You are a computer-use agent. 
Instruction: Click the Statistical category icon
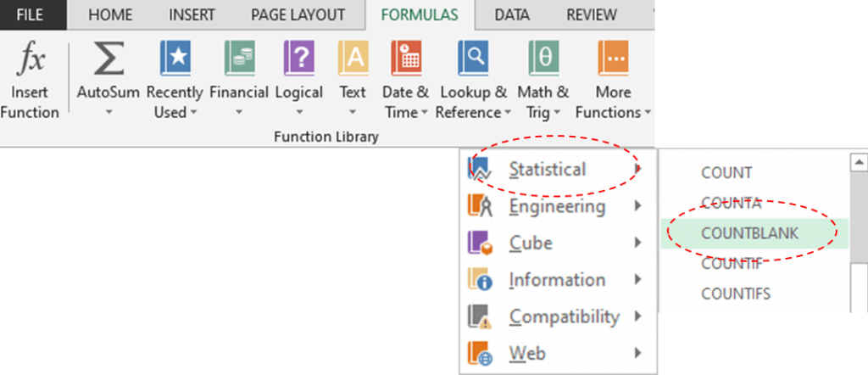pyautogui.click(x=480, y=169)
